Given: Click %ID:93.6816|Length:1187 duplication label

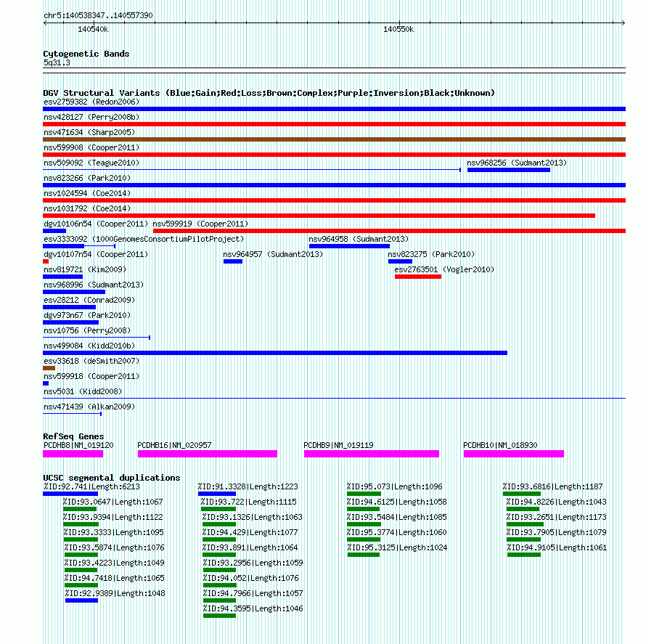Looking at the screenshot, I should [552, 486].
